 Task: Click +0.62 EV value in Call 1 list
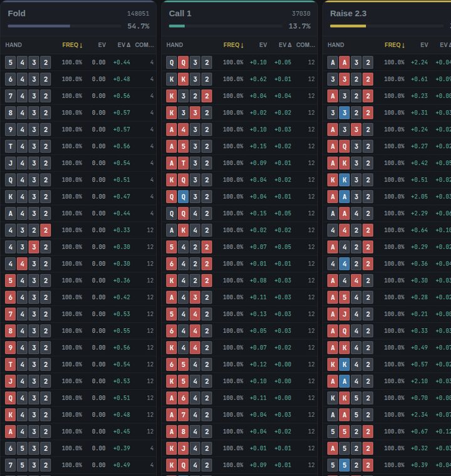coord(258,80)
